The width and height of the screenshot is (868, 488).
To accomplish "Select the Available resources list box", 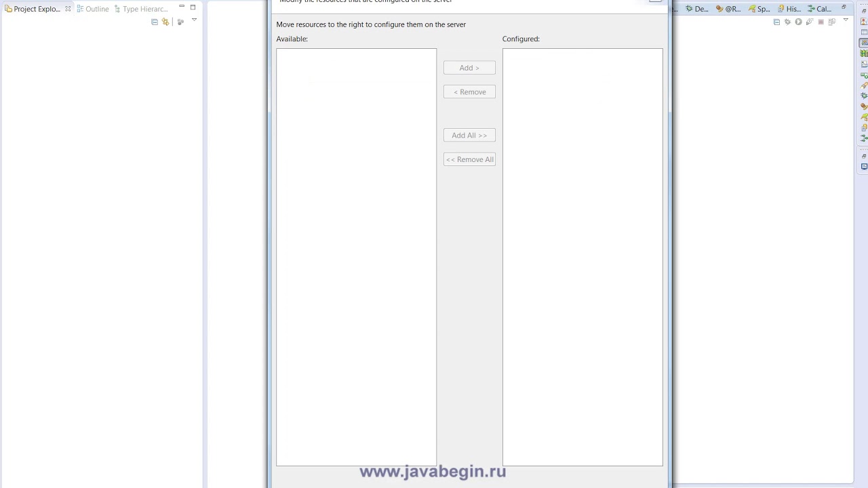I will (x=356, y=257).
